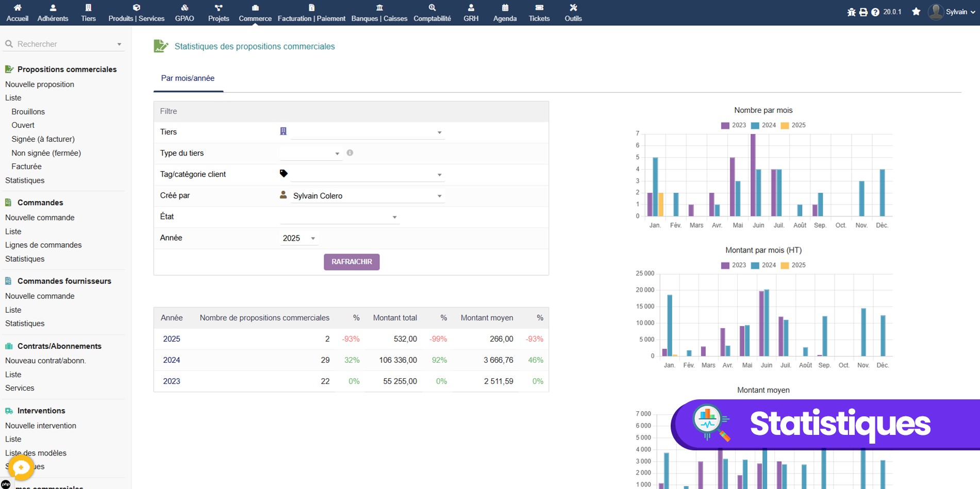The width and height of the screenshot is (980, 489).
Task: Click Nouvelle proposition link
Action: [40, 85]
